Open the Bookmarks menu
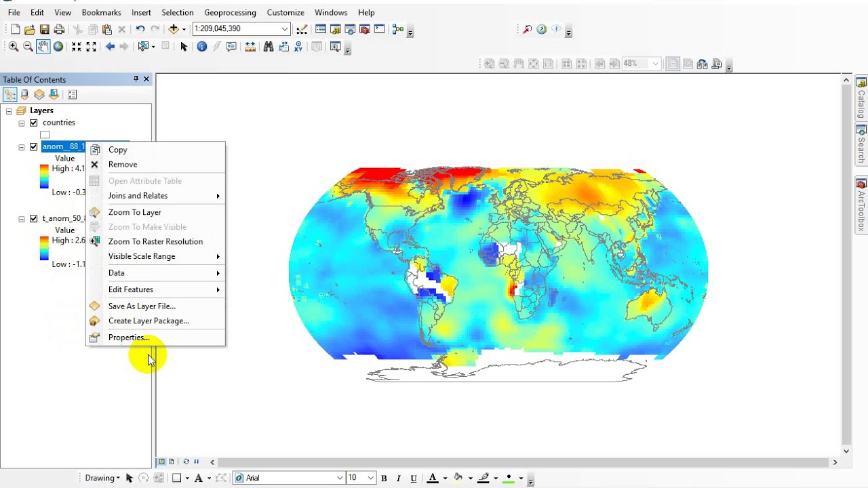 pyautogui.click(x=101, y=12)
